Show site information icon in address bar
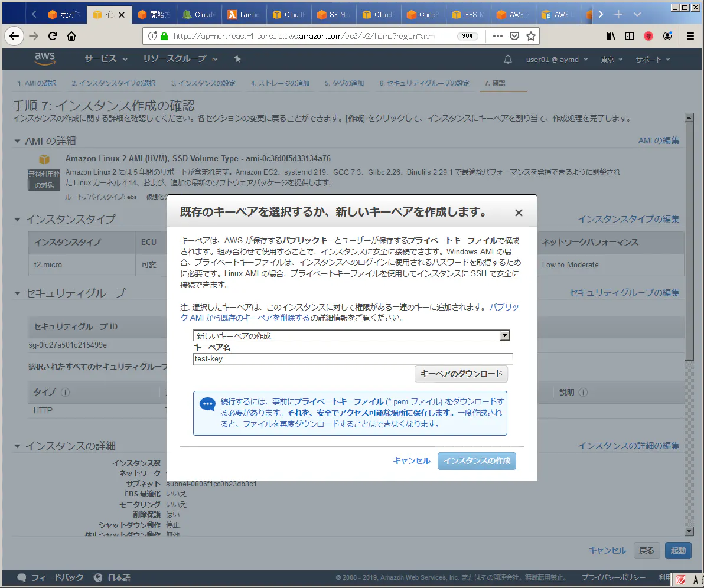 [152, 36]
